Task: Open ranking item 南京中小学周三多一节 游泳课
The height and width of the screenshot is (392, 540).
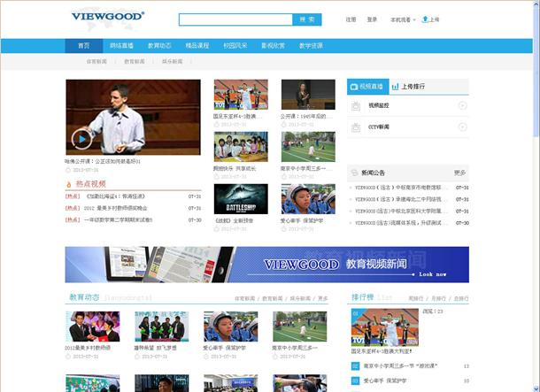Action: 400,365
